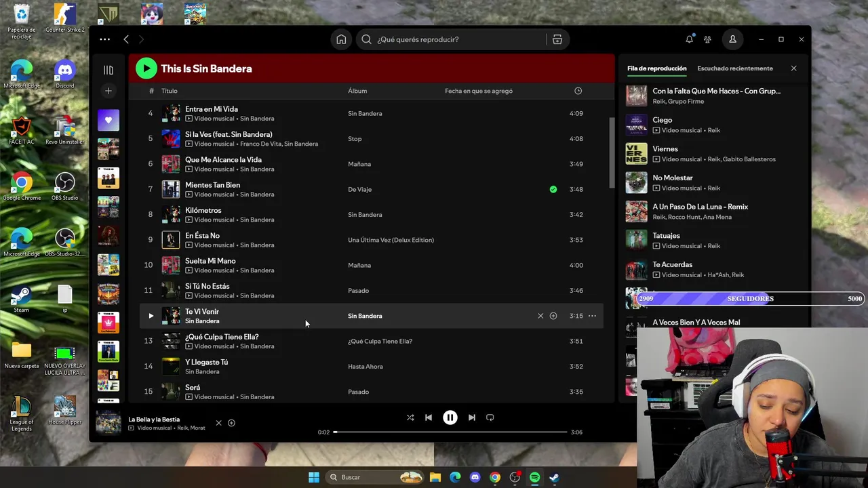Open the user profile menu
The width and height of the screenshot is (868, 488).
[732, 39]
